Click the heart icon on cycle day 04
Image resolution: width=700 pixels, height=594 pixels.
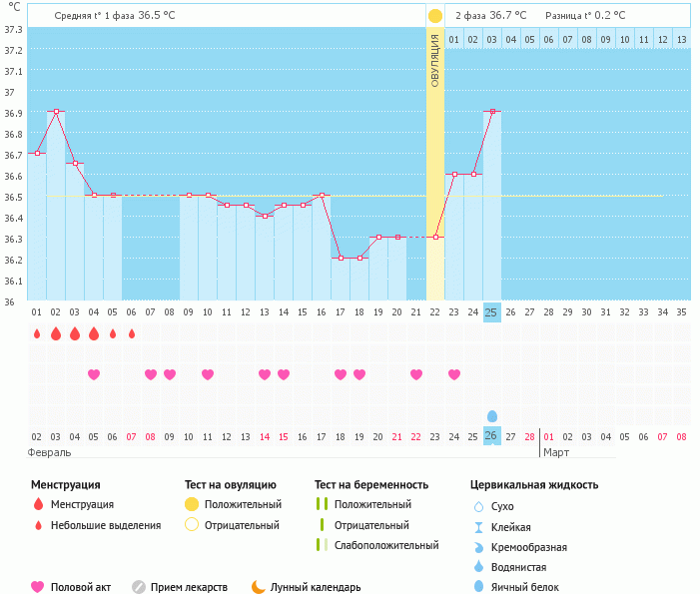coord(94,374)
